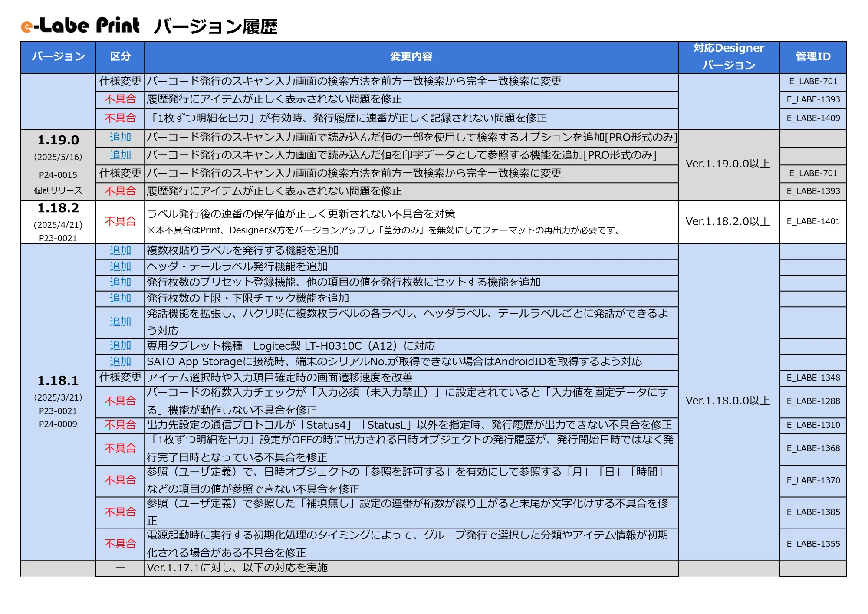868x614 pixels.
Task: Select SATO App Storage AndroidID row
Action: click(411, 362)
